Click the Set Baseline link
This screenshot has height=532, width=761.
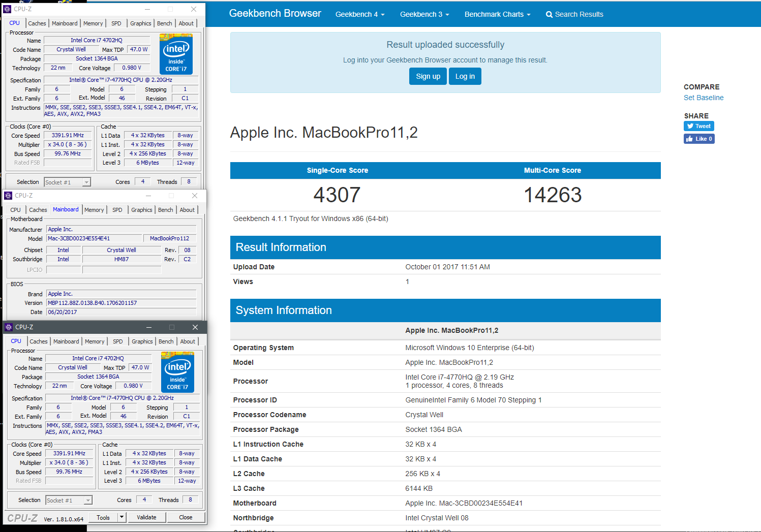click(x=704, y=98)
